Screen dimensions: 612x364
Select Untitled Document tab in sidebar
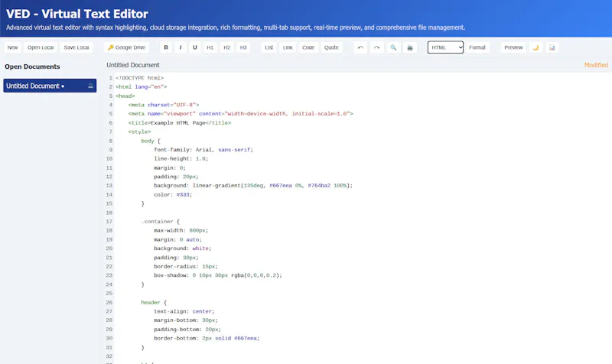pyautogui.click(x=50, y=86)
